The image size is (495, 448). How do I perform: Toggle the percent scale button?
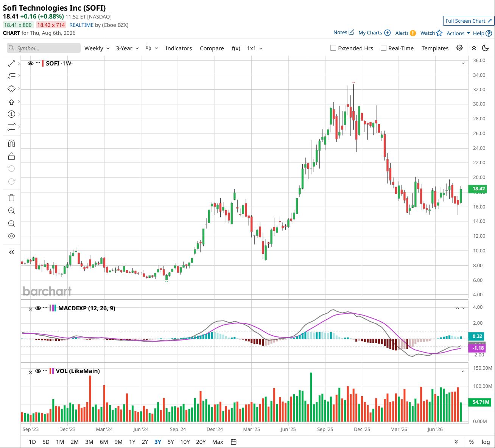pos(472,442)
